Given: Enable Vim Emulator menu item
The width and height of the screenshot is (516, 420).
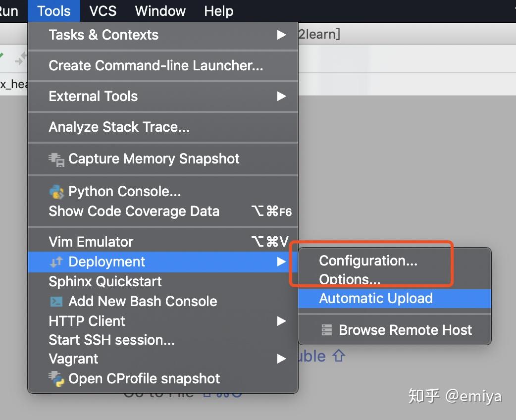Looking at the screenshot, I should coord(91,242).
